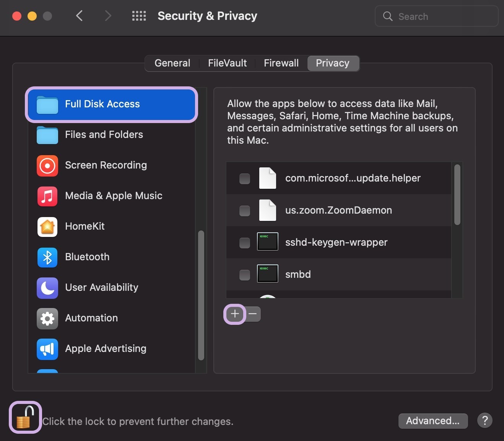The height and width of the screenshot is (441, 504).
Task: Choose Bluetooth in the sidebar
Action: pos(87,257)
